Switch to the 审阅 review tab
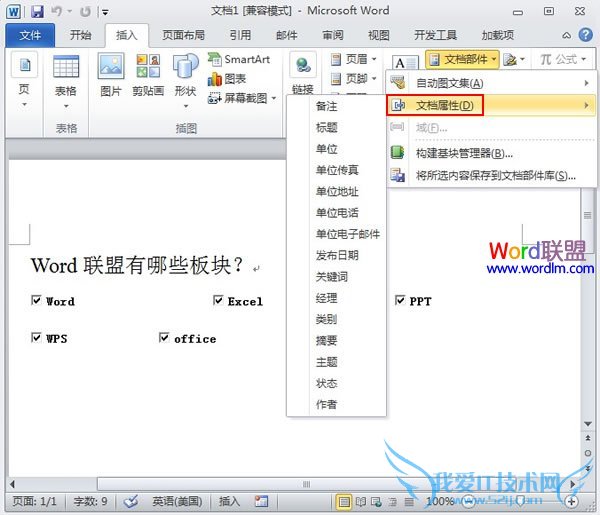Screen dimensions: 600x515 coord(333,35)
